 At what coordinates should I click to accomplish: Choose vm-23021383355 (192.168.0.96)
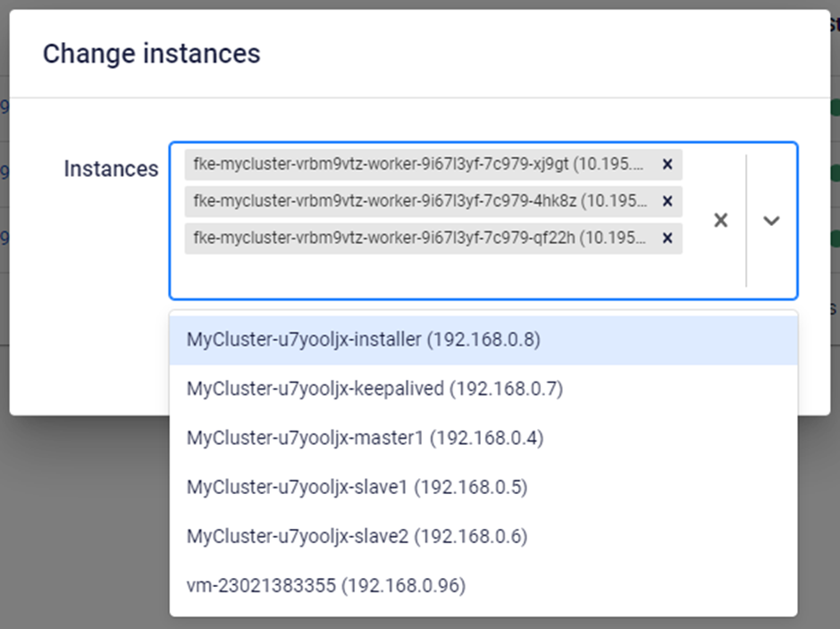coord(326,586)
